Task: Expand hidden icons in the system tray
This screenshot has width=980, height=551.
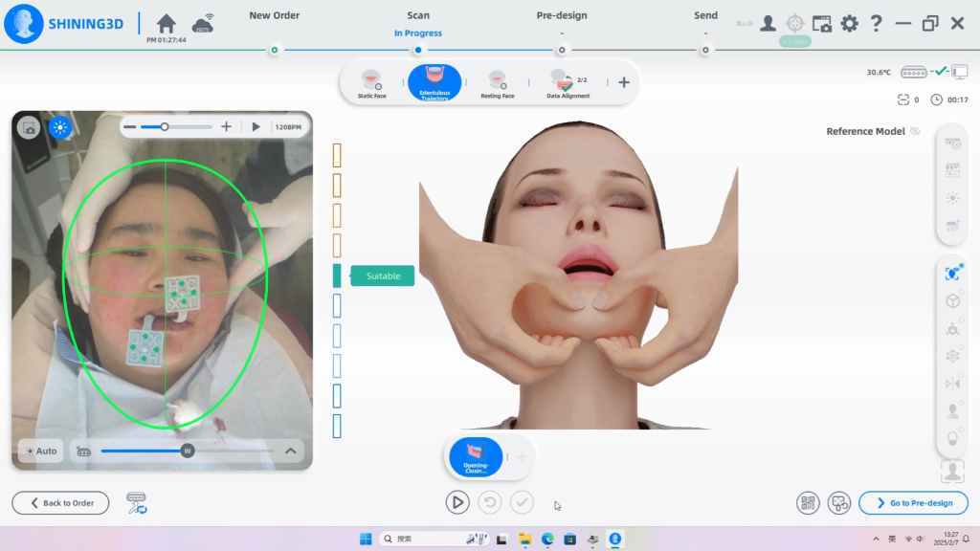Action: click(x=878, y=539)
